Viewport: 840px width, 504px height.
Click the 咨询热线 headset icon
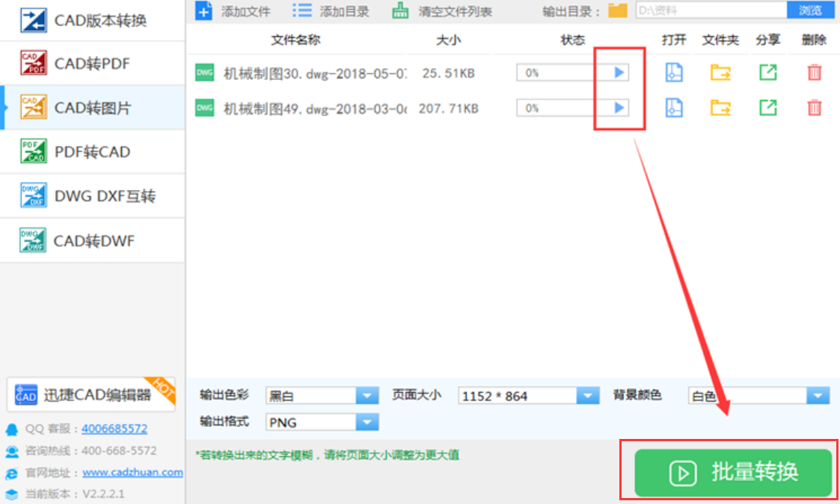pos(12,451)
